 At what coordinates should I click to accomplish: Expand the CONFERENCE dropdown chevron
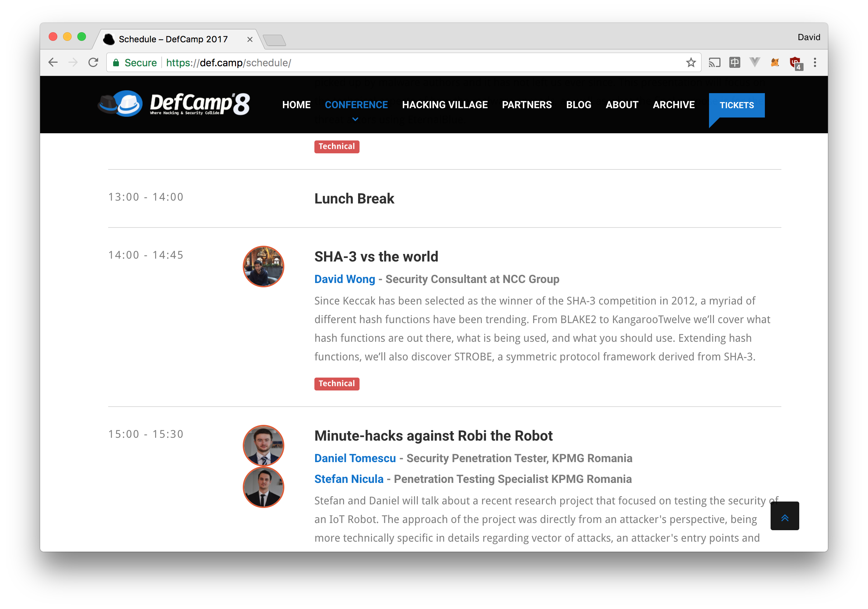coord(355,119)
